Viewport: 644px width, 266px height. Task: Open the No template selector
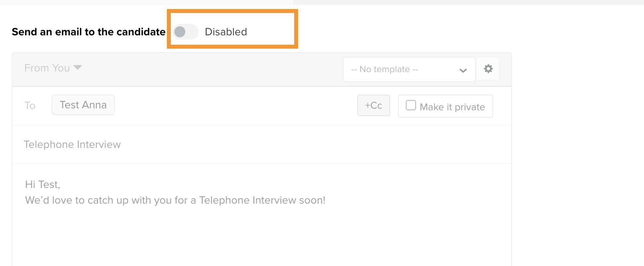tap(409, 69)
